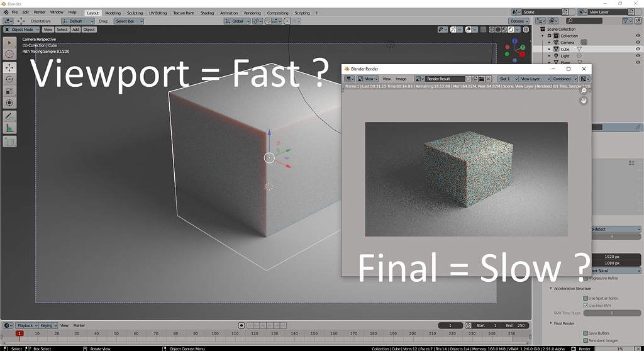Open the Image menu in Blender Render window
The height and width of the screenshot is (351, 644).
[x=401, y=79]
